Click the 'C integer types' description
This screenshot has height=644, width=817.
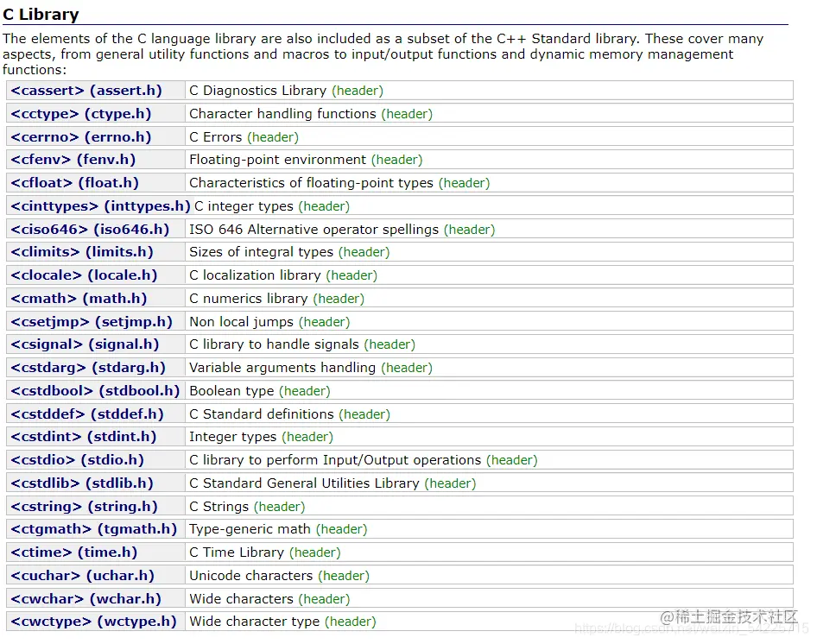244,206
